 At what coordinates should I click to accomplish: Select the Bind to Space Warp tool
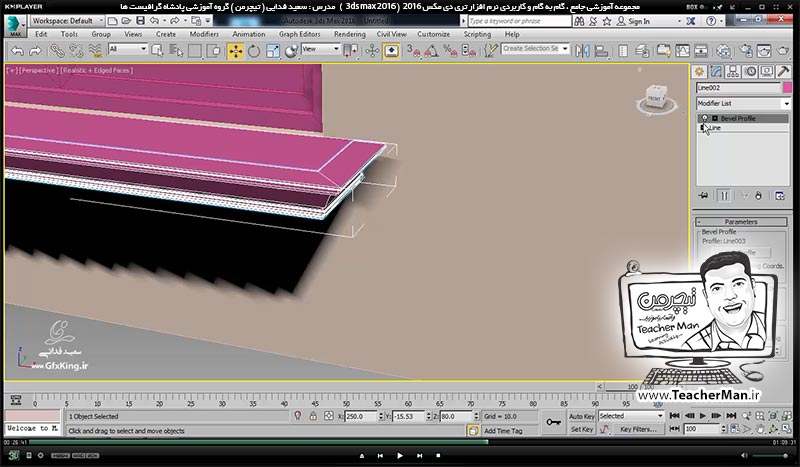click(95, 51)
